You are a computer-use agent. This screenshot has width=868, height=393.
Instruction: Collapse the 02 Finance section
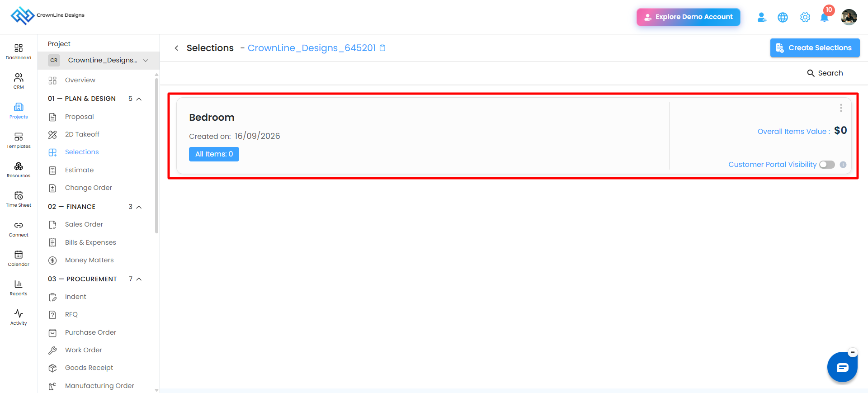click(x=139, y=207)
